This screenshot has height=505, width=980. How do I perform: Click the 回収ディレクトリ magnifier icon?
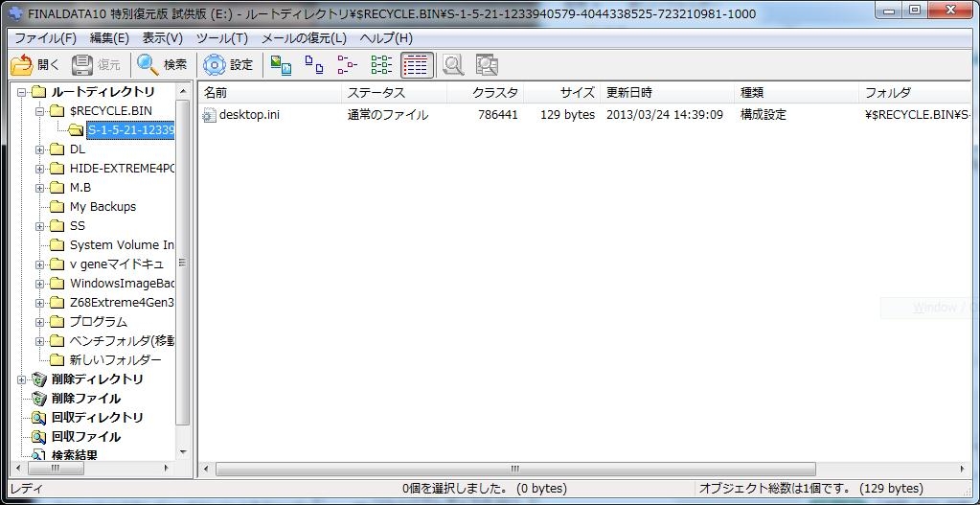(39, 418)
